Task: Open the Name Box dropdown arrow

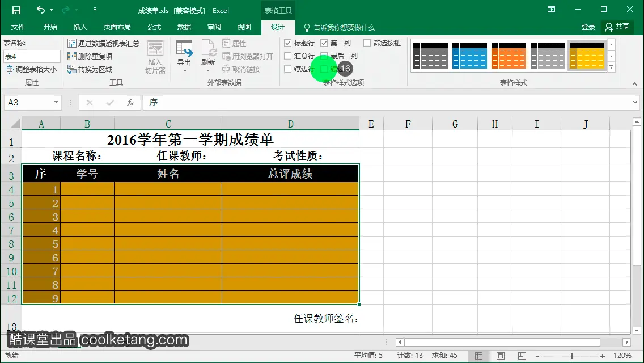Action: (x=56, y=102)
